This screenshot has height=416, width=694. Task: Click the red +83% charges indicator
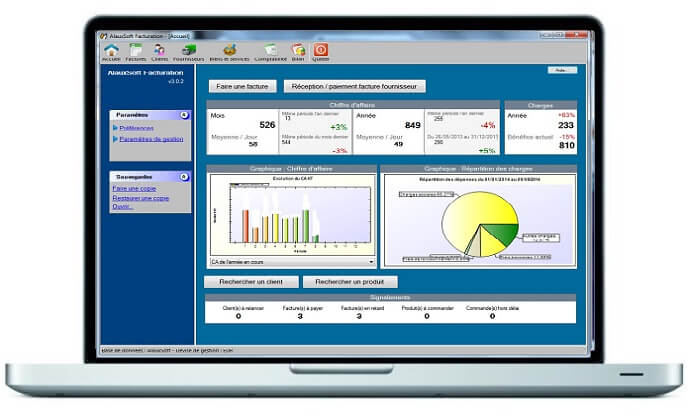(567, 115)
